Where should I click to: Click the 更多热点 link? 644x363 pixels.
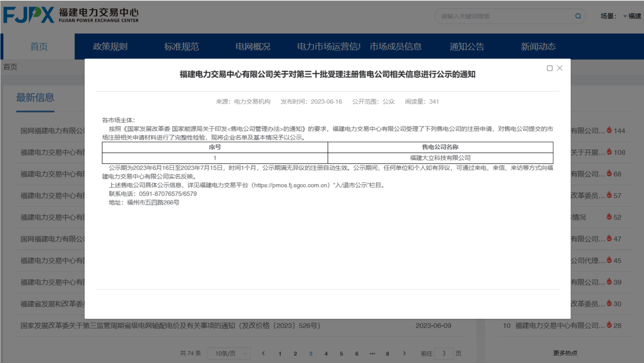click(565, 353)
